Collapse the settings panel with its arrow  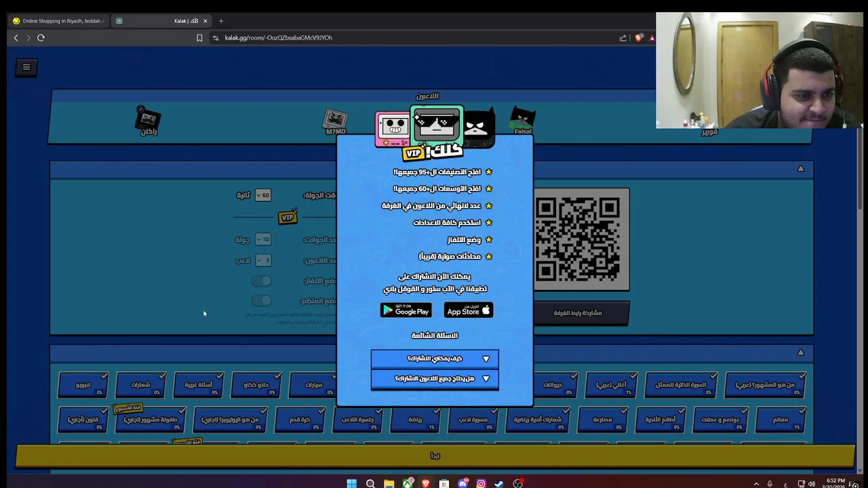tap(801, 169)
